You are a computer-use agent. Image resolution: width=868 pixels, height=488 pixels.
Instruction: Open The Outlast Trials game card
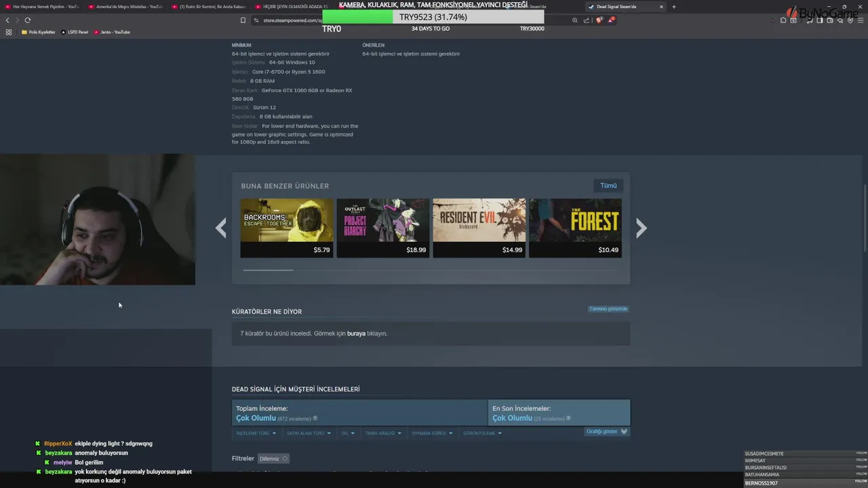383,228
